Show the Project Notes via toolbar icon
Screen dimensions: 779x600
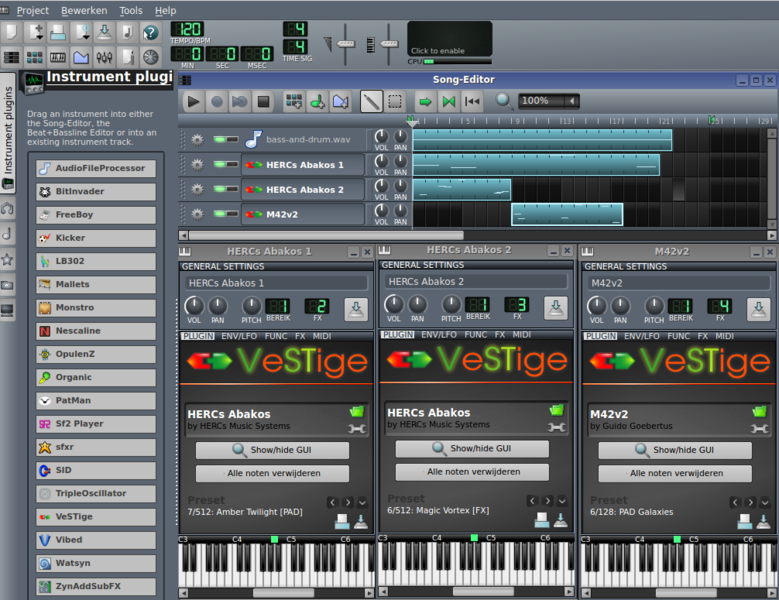[x=127, y=57]
